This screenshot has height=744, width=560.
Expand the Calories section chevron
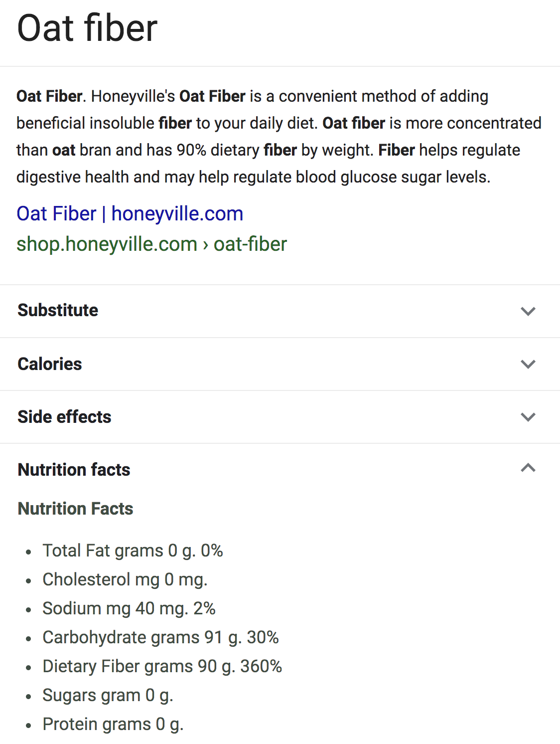tap(528, 364)
